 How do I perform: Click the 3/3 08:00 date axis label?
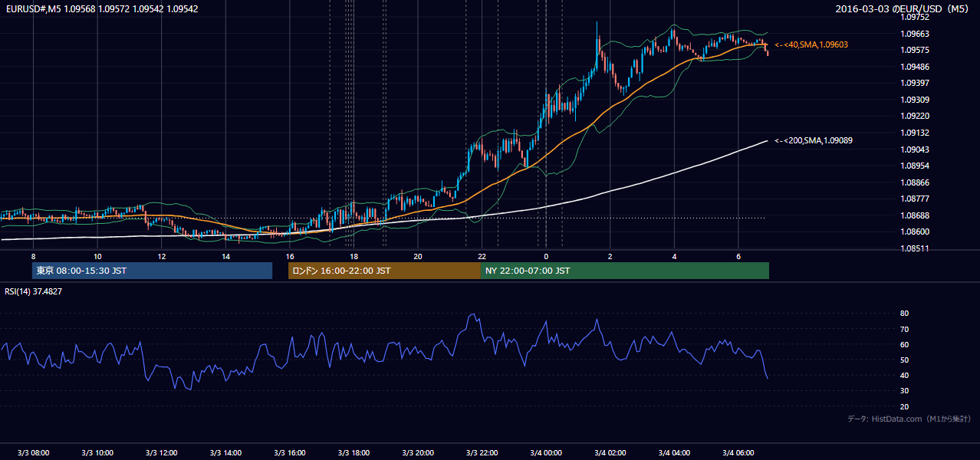click(x=33, y=452)
